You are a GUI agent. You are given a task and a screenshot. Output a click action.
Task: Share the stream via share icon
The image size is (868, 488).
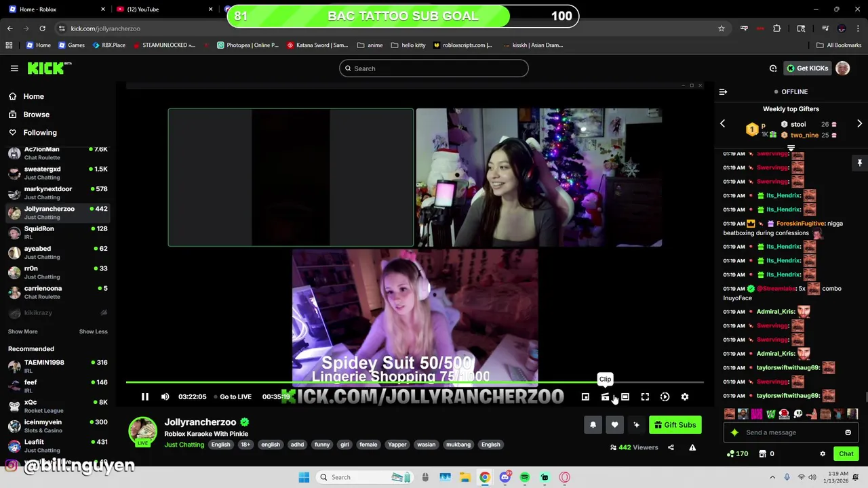(671, 447)
